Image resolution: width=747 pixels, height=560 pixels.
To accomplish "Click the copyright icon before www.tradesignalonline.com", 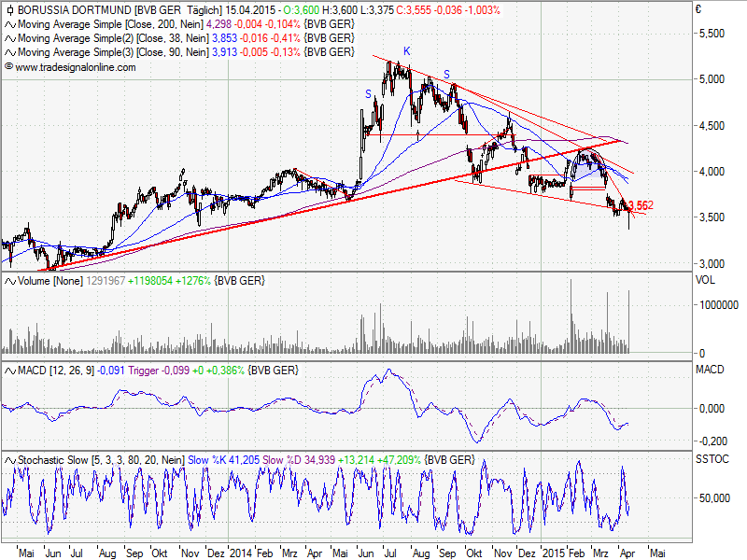I will 8,66.
